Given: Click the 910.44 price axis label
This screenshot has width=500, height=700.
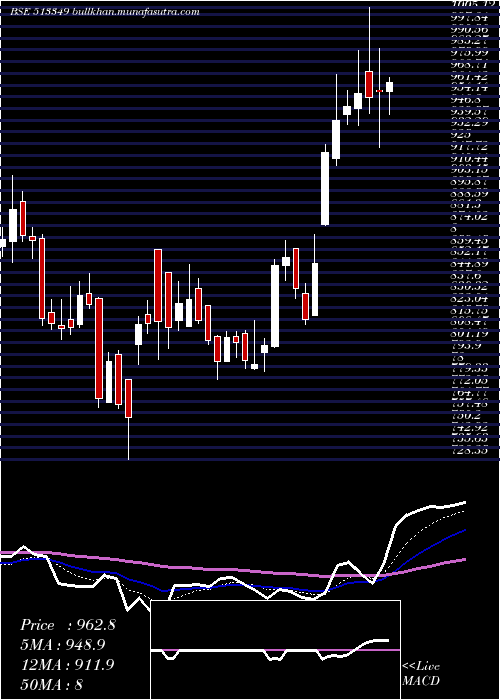Looking at the screenshot, I should (x=468, y=158).
